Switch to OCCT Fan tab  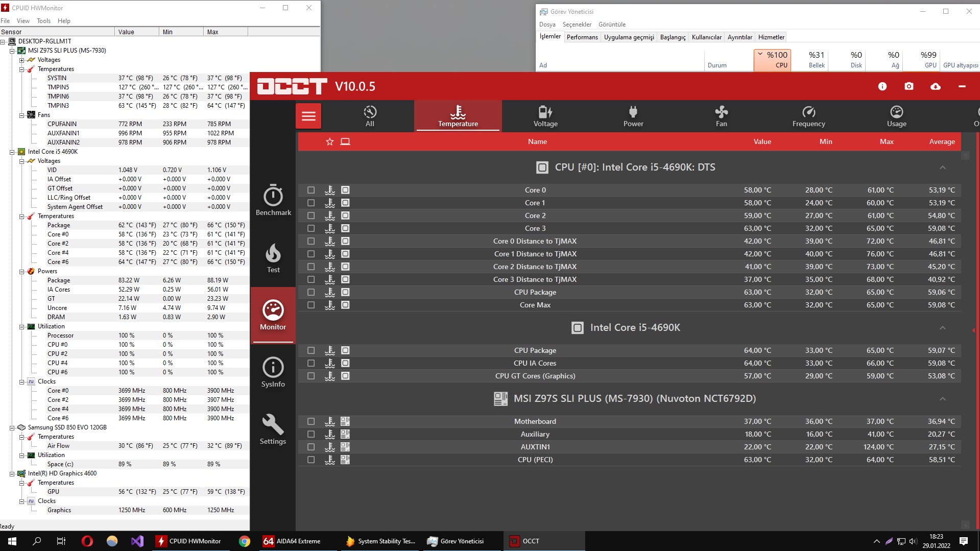(x=721, y=116)
